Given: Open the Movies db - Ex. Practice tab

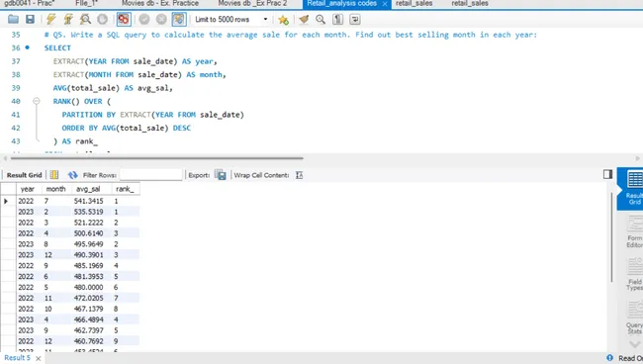Looking at the screenshot, I should pyautogui.click(x=160, y=3).
